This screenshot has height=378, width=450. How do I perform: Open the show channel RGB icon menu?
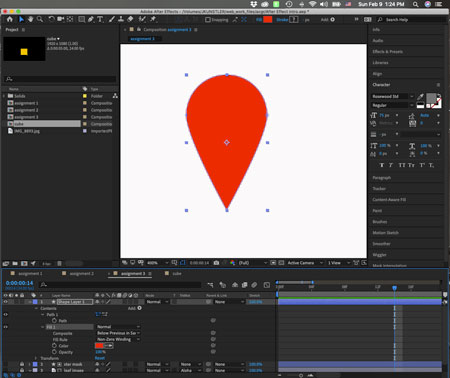[x=232, y=263]
